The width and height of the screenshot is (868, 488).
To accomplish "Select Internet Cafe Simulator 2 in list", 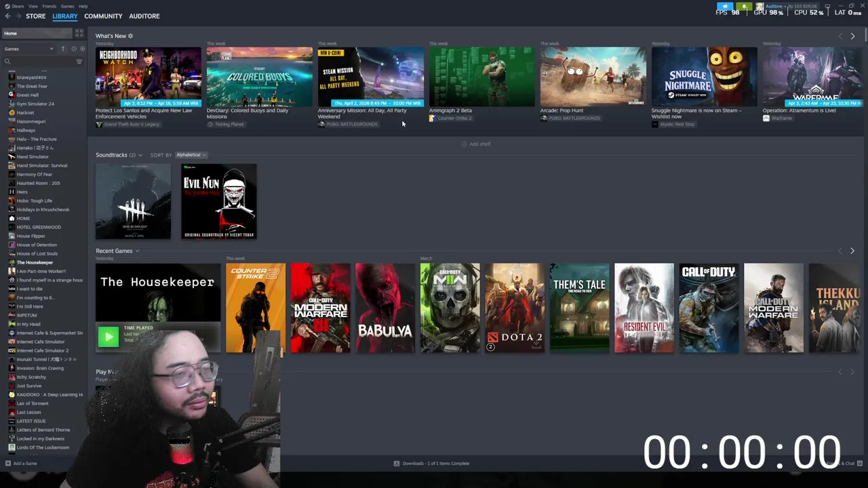I will 43,350.
